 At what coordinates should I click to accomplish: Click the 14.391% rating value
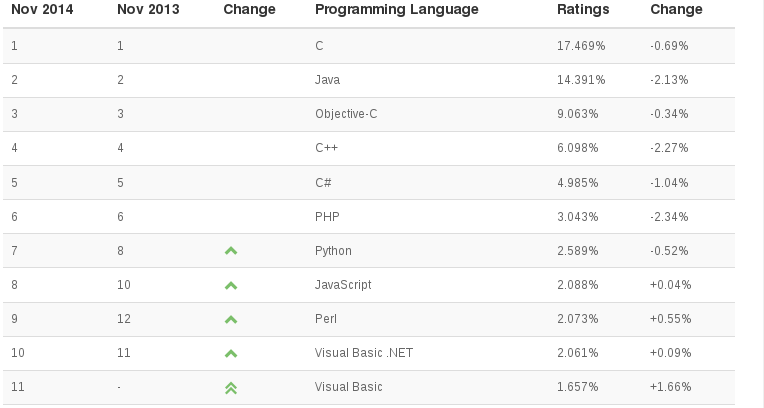(x=581, y=80)
